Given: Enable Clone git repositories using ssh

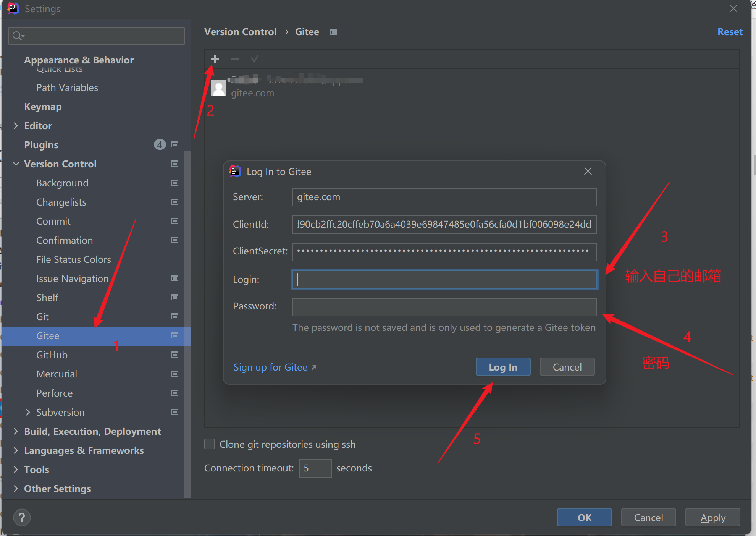Looking at the screenshot, I should tap(210, 444).
